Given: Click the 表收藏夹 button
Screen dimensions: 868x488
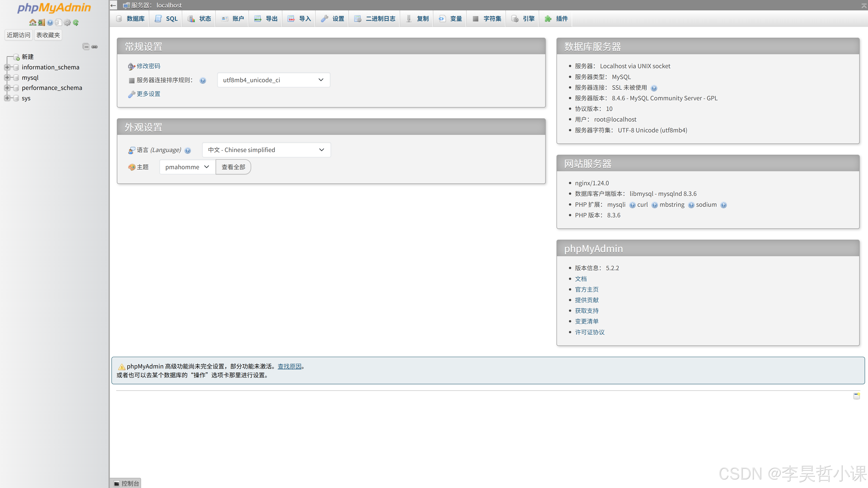Looking at the screenshot, I should 48,35.
